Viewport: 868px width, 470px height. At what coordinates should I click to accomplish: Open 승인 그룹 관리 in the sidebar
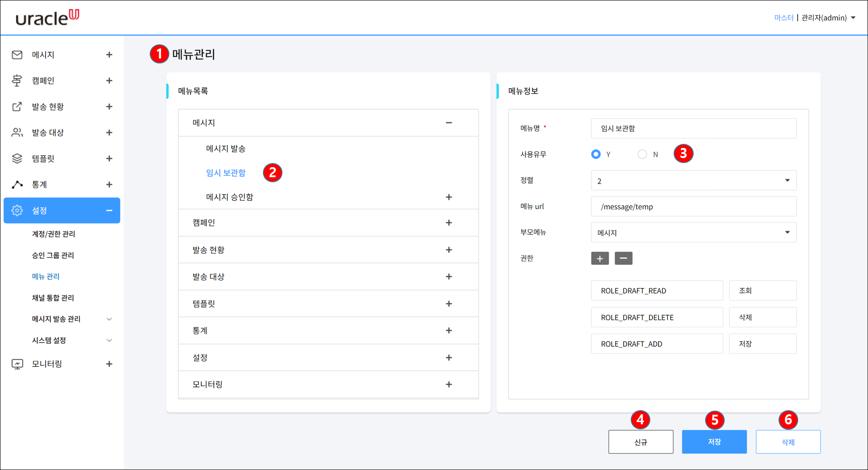(53, 255)
